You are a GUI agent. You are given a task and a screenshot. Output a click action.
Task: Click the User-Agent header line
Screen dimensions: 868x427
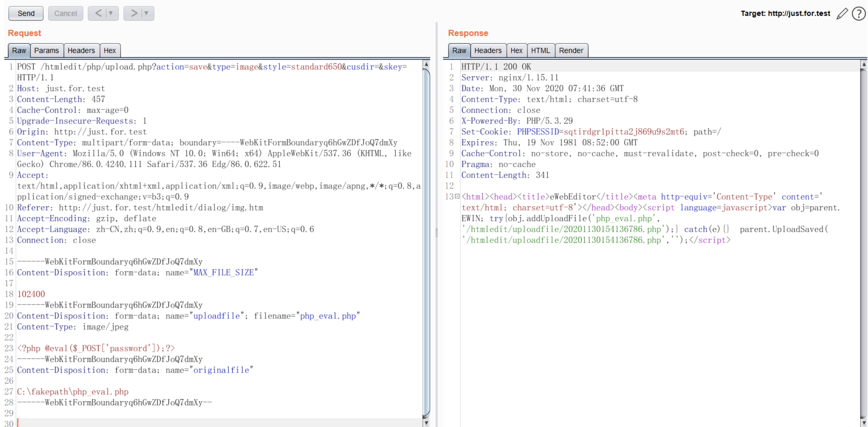tap(214, 159)
